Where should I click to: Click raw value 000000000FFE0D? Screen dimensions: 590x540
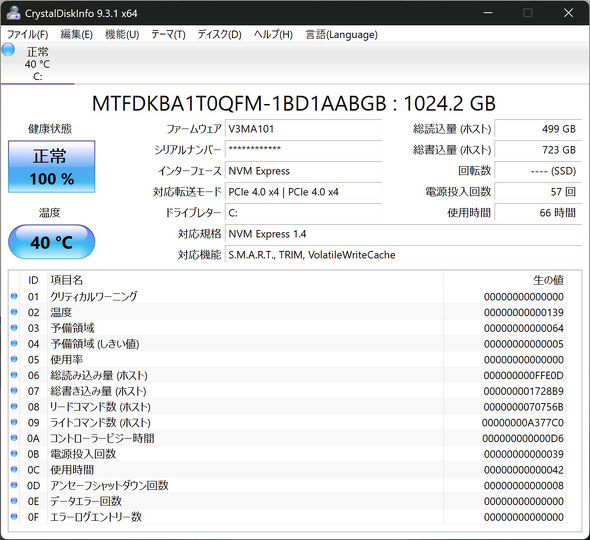click(523, 375)
